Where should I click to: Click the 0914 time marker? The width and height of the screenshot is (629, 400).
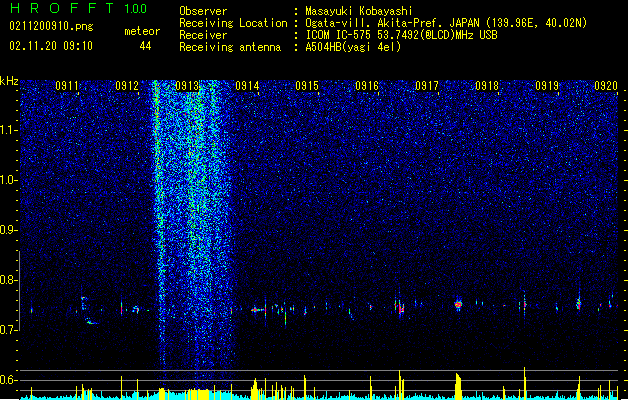247,86
